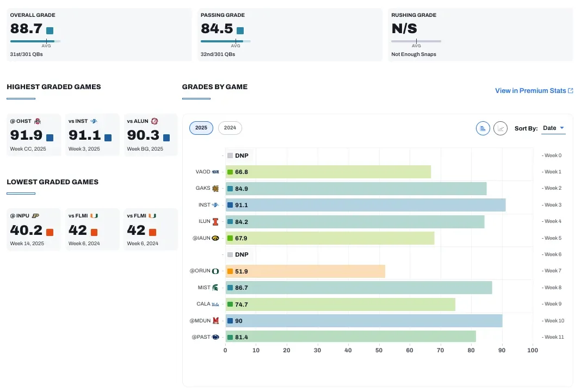The height and width of the screenshot is (392, 581).
Task: Open the @INPU 40.2 lowest graded game card
Action: click(34, 229)
